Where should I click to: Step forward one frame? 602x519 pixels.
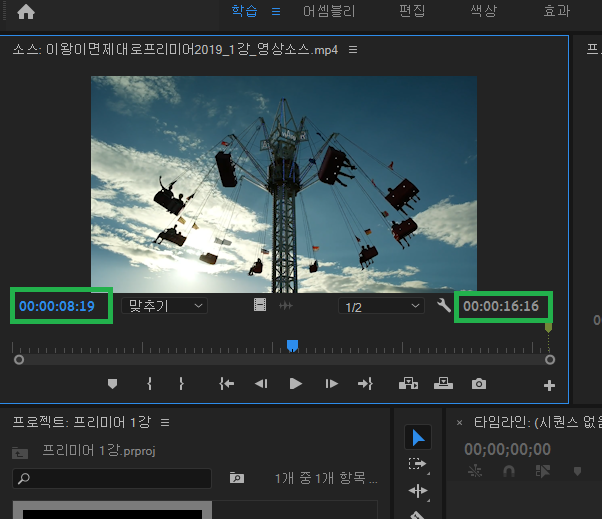[x=331, y=383]
